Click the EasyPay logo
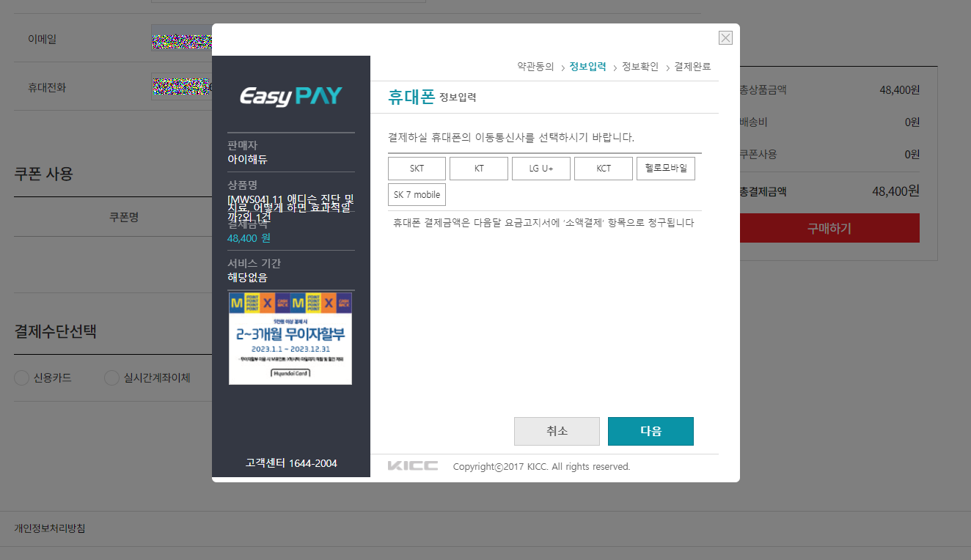This screenshot has width=971, height=560. (291, 96)
